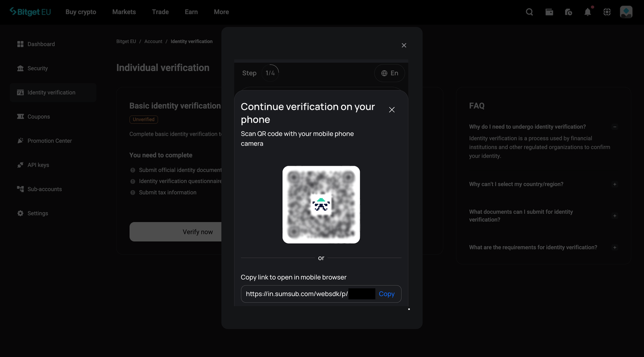Click the Individual verification heading
The width and height of the screenshot is (644, 357).
click(x=163, y=67)
